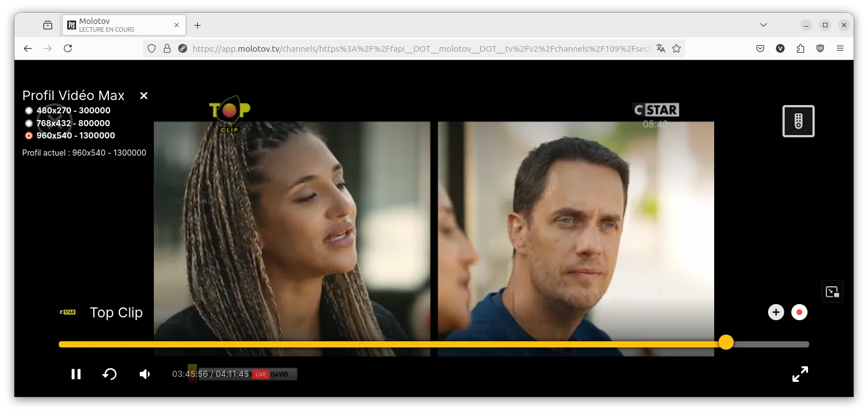The width and height of the screenshot is (868, 413).
Task: Mute the player volume
Action: (x=145, y=374)
